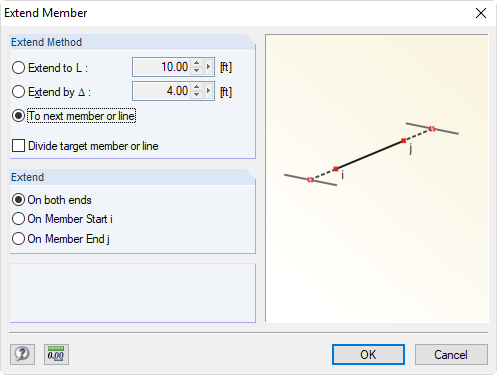This screenshot has height=375, width=497.
Task: Click the Extend to L length field showing 10.00
Action: point(162,67)
